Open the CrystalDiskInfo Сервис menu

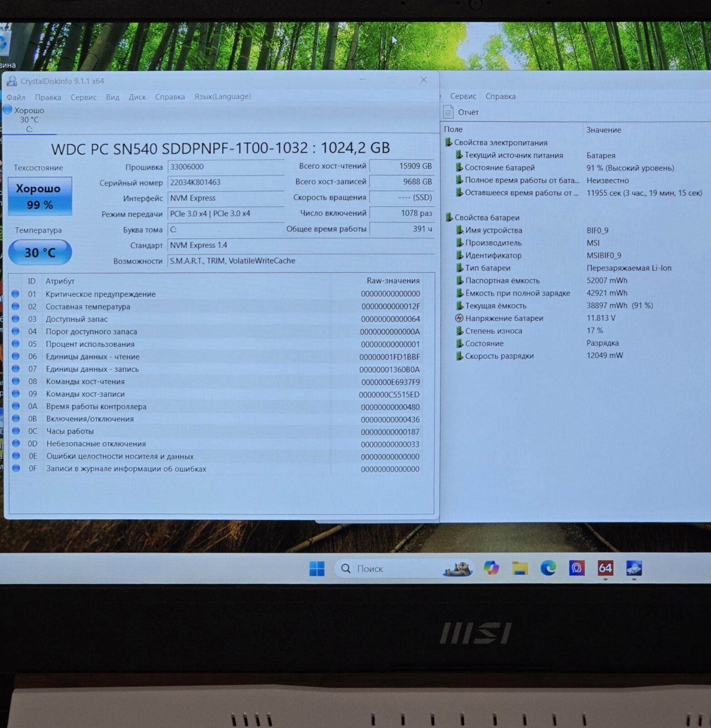83,97
